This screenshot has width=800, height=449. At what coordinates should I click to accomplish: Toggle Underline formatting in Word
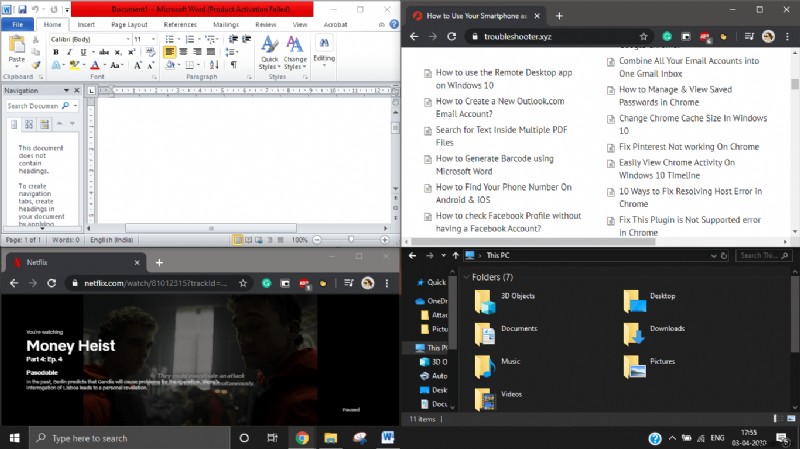point(82,52)
